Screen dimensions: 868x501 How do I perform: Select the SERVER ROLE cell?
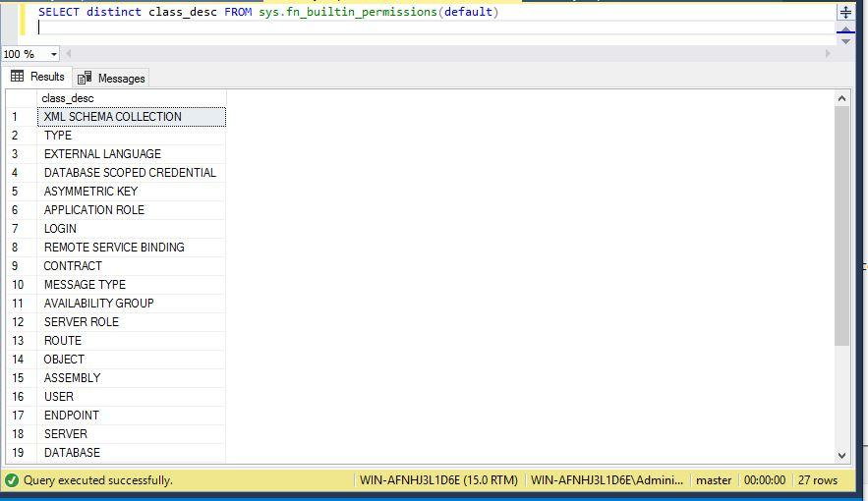(131, 322)
